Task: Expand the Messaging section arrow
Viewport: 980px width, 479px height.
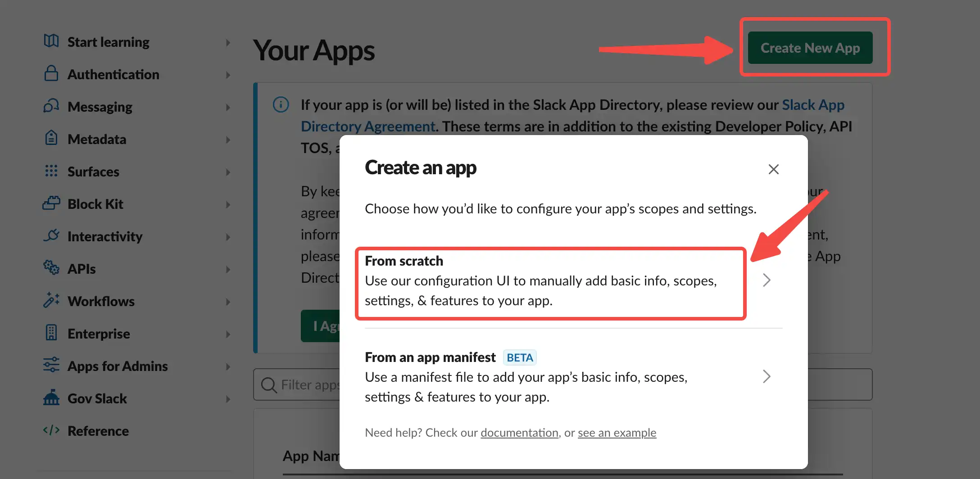Action: tap(228, 107)
